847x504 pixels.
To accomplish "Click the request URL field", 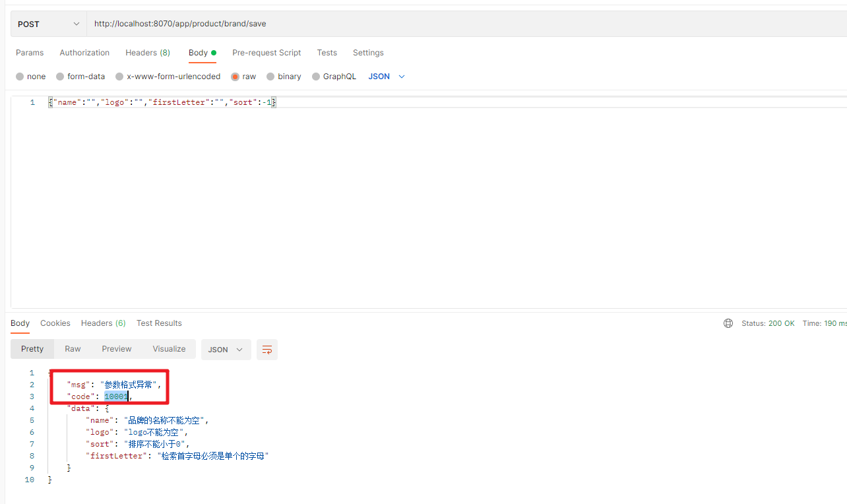I will [x=466, y=24].
